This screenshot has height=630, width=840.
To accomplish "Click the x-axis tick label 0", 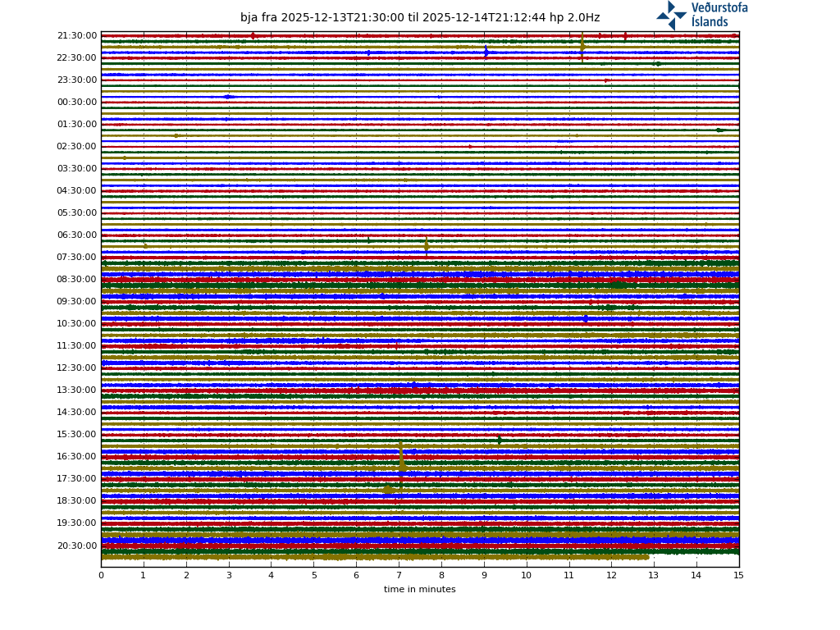I will point(101,576).
